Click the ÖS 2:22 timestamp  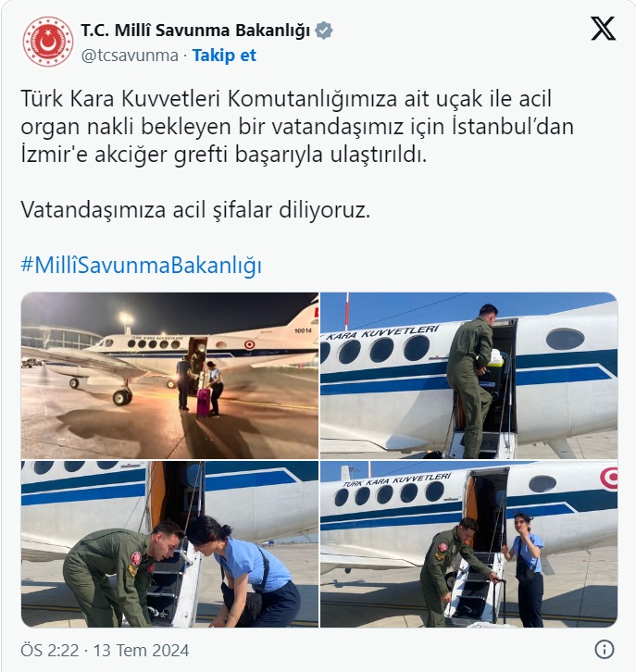click(x=50, y=650)
